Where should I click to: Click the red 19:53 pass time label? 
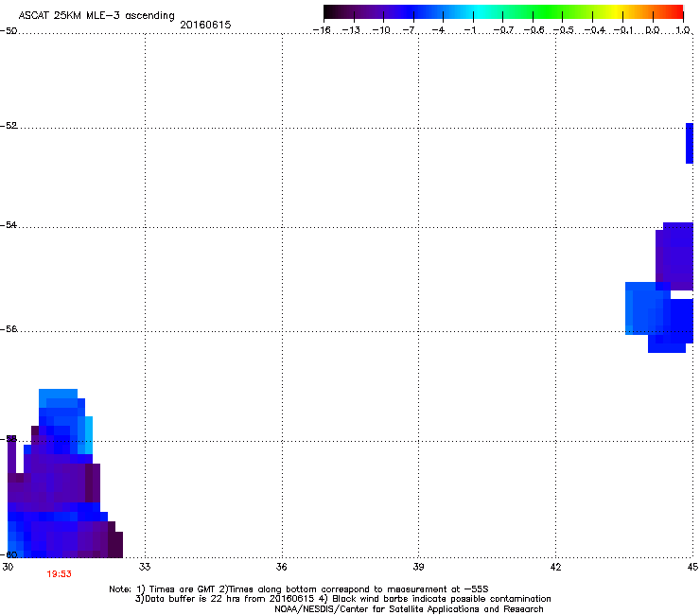tap(59, 574)
